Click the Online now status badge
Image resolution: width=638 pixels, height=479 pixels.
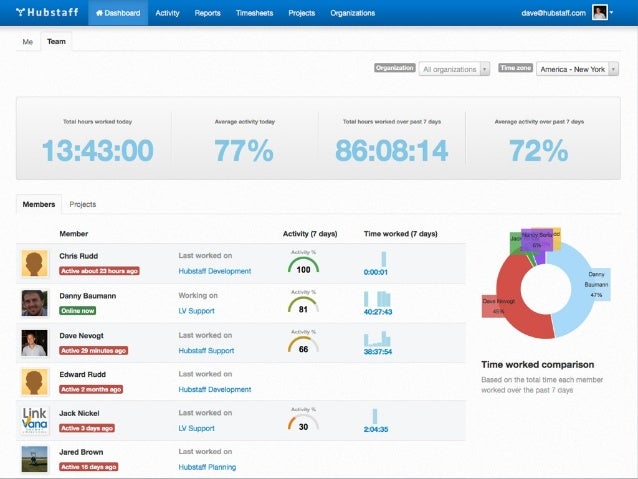[x=78, y=311]
